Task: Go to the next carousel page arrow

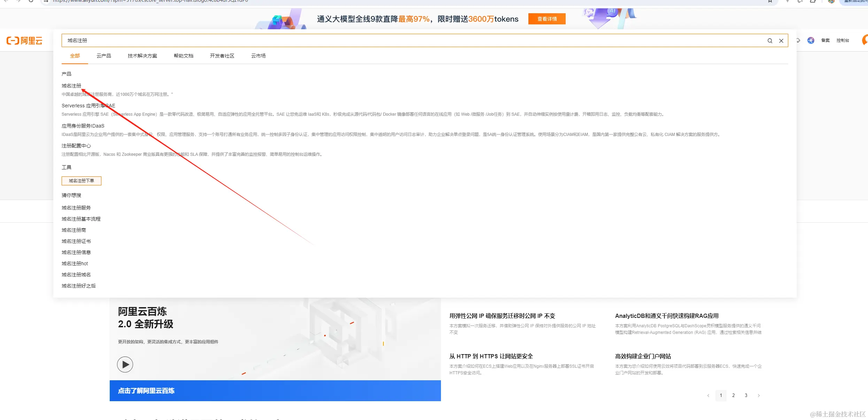Action: [759, 396]
